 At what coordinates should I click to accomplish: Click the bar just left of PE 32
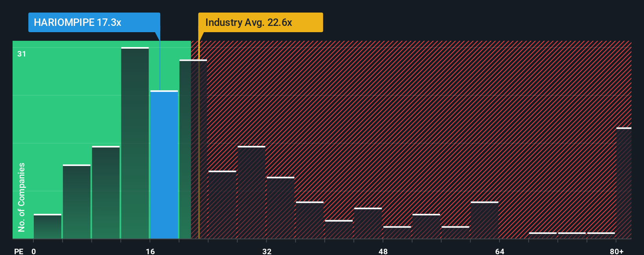(251, 192)
